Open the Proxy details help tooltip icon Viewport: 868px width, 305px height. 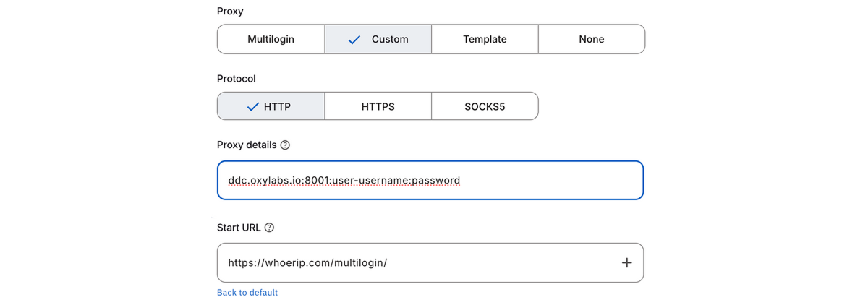(x=285, y=145)
